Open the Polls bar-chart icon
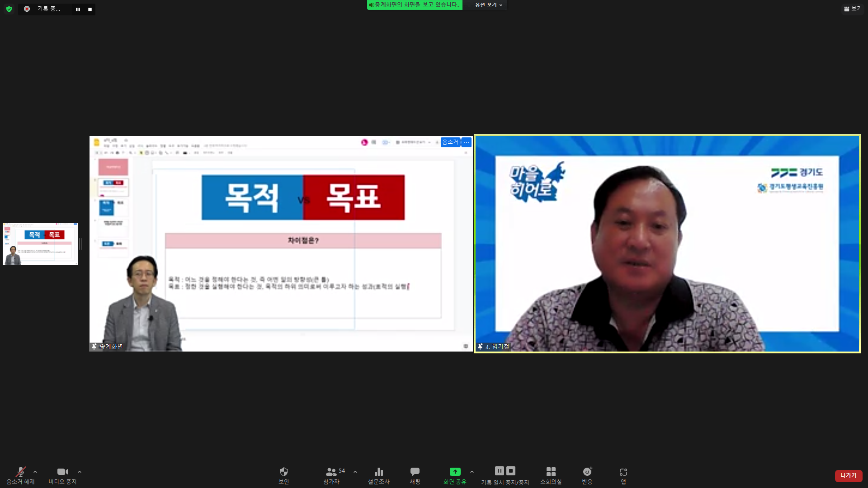 tap(378, 472)
